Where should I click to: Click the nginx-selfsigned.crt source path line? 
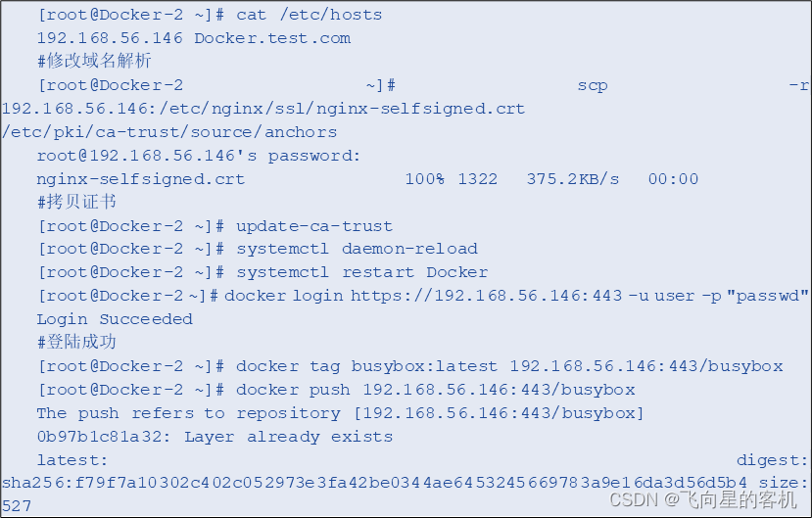point(263,109)
